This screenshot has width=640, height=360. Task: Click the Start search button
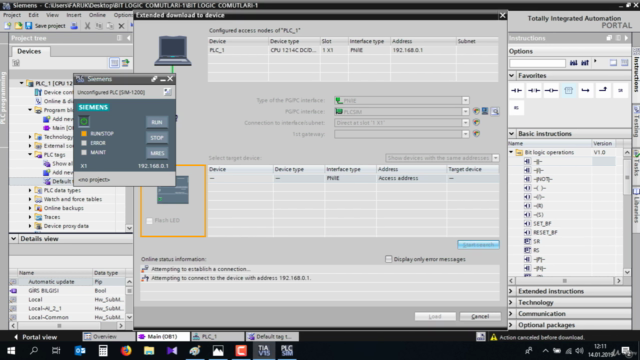[478, 245]
